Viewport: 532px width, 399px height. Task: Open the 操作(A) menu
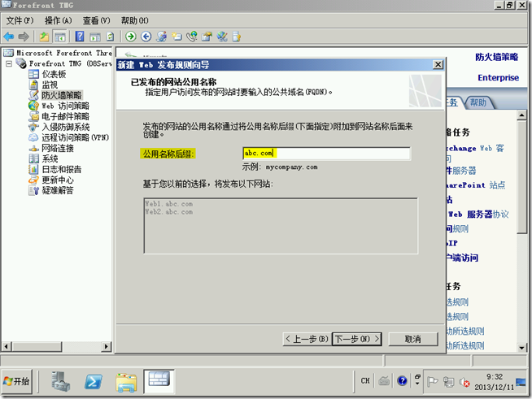[59, 20]
